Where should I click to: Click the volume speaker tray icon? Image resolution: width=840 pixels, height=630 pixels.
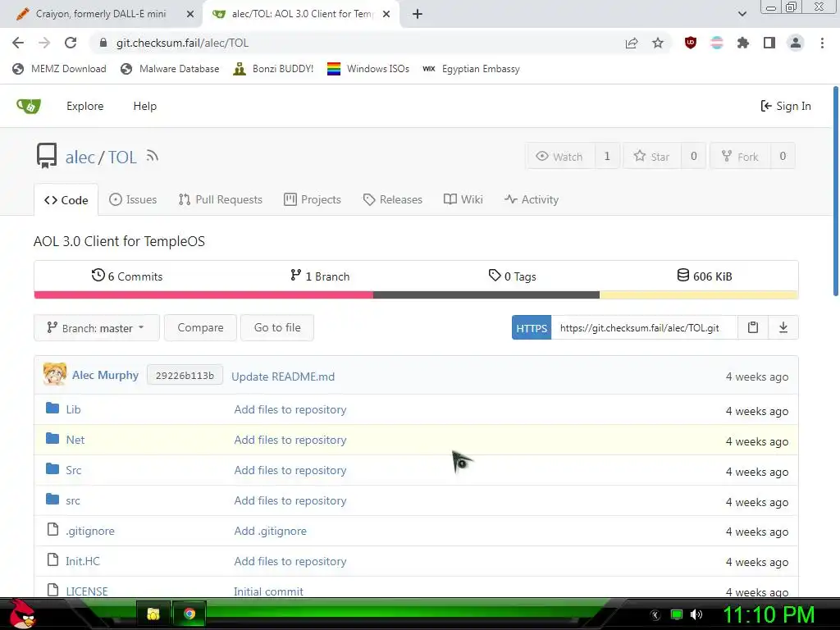point(697,614)
